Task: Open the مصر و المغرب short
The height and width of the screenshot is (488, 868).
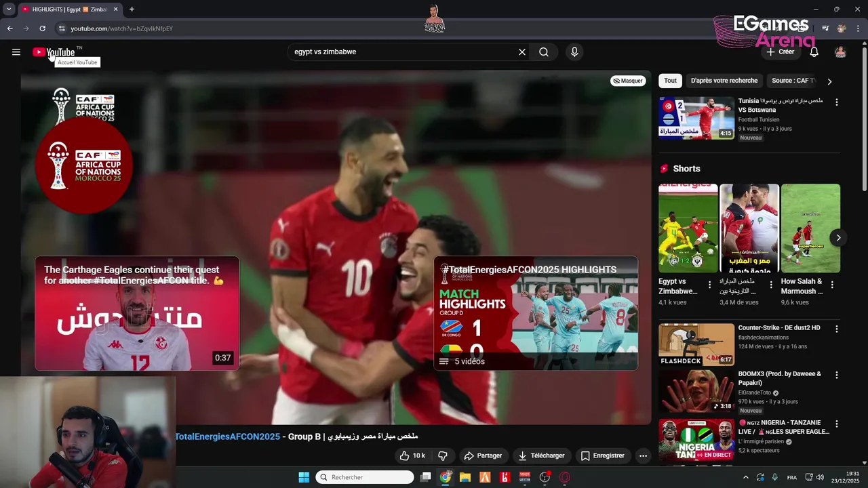Action: pos(749,228)
